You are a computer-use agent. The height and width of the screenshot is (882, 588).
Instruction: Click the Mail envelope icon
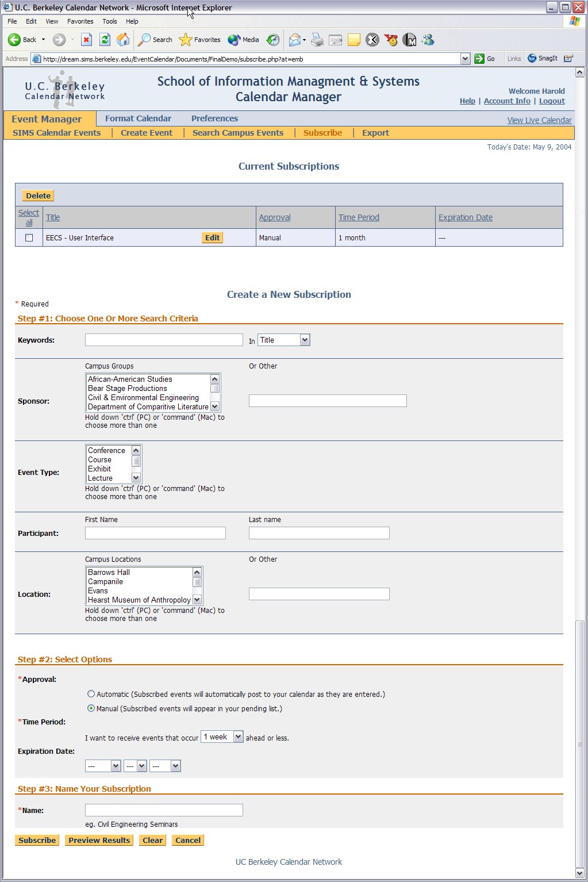[294, 40]
